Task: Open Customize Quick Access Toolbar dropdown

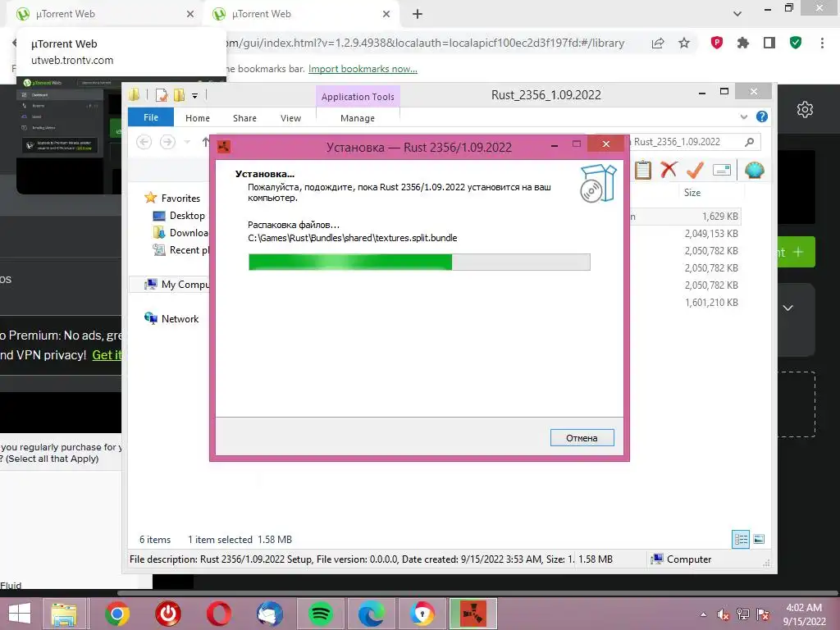Action: pos(195,96)
